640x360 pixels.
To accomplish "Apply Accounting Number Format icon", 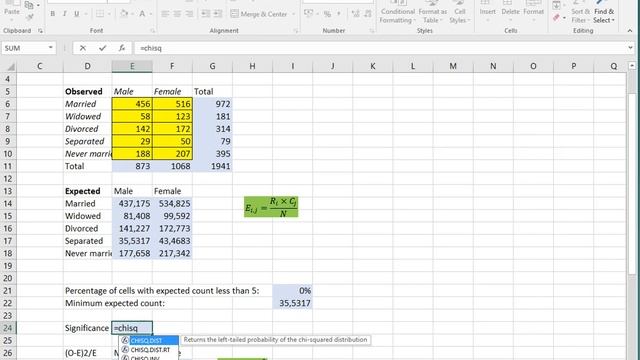I will click(x=309, y=14).
